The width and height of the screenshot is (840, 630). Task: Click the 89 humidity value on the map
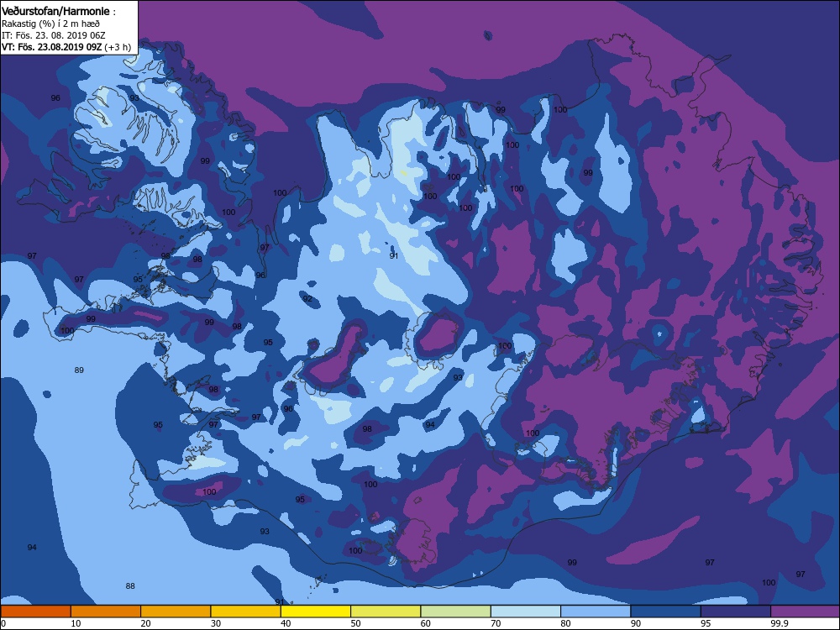79,370
